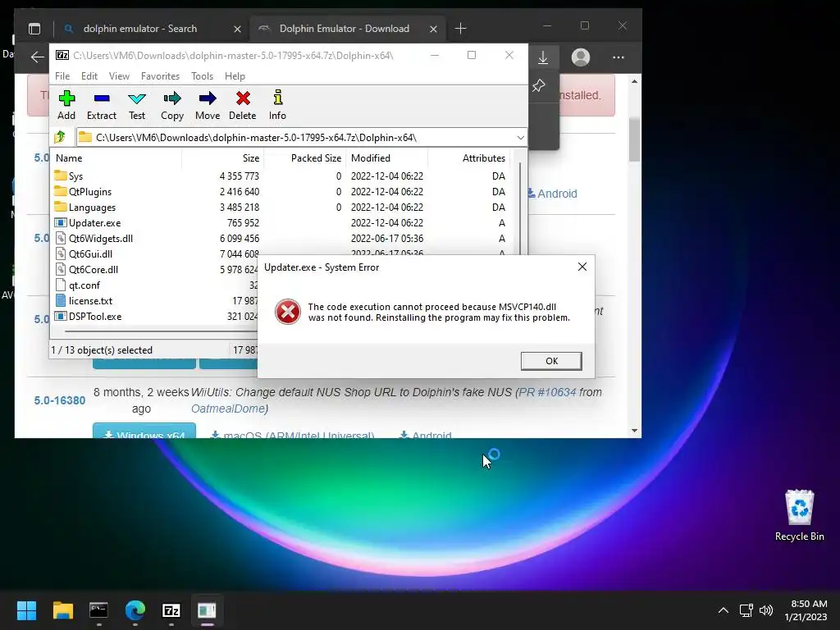Click the Extract toolbar icon in 7-Zip
Image resolution: width=840 pixels, height=630 pixels.
tap(101, 105)
